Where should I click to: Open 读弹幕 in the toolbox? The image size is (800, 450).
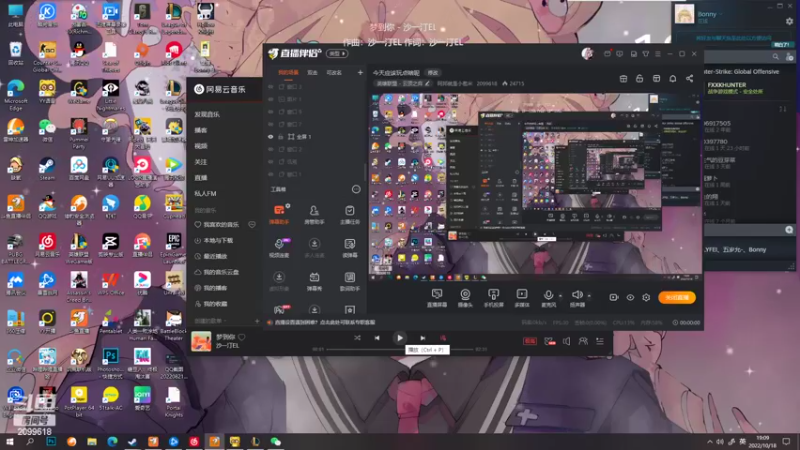pyautogui.click(x=349, y=247)
